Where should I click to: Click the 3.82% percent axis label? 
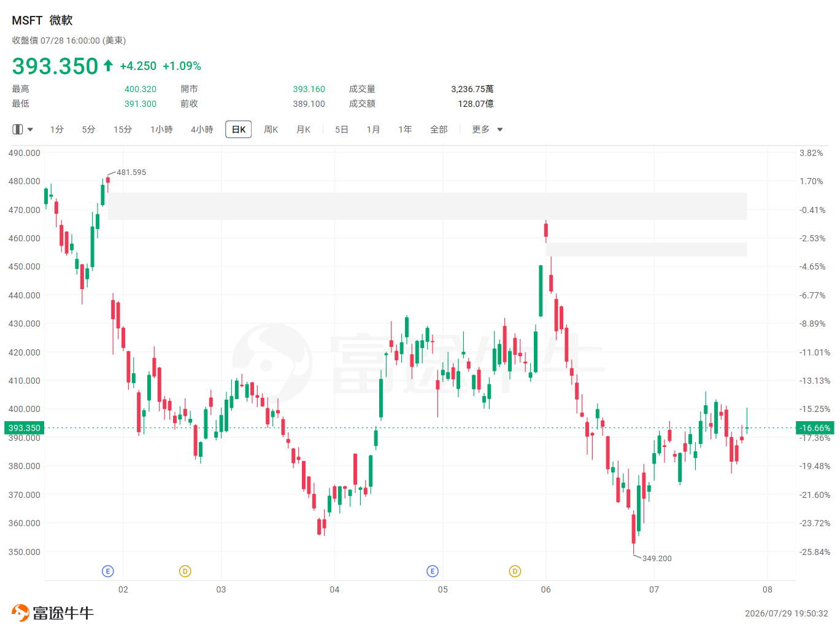(x=811, y=153)
